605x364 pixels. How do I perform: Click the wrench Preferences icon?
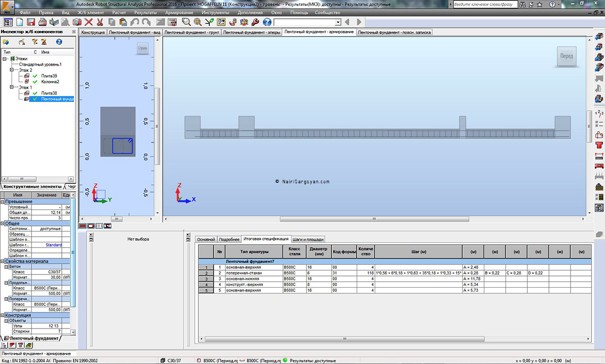coord(256,22)
